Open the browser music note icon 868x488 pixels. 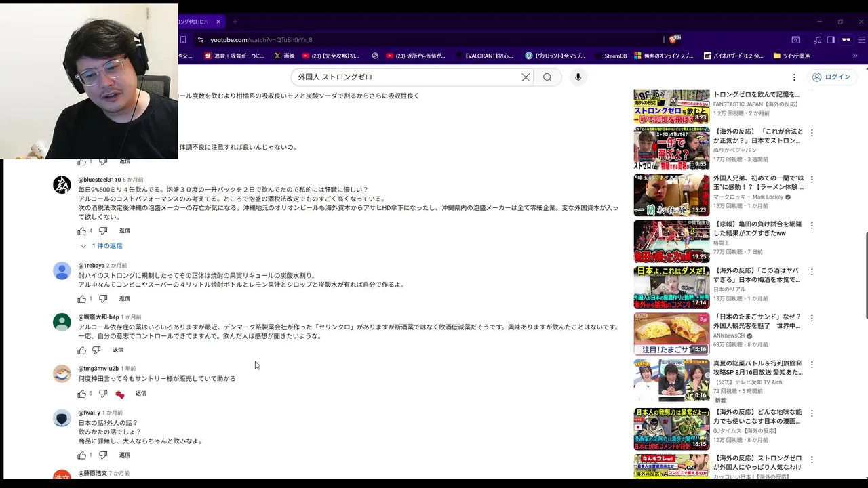(x=817, y=40)
